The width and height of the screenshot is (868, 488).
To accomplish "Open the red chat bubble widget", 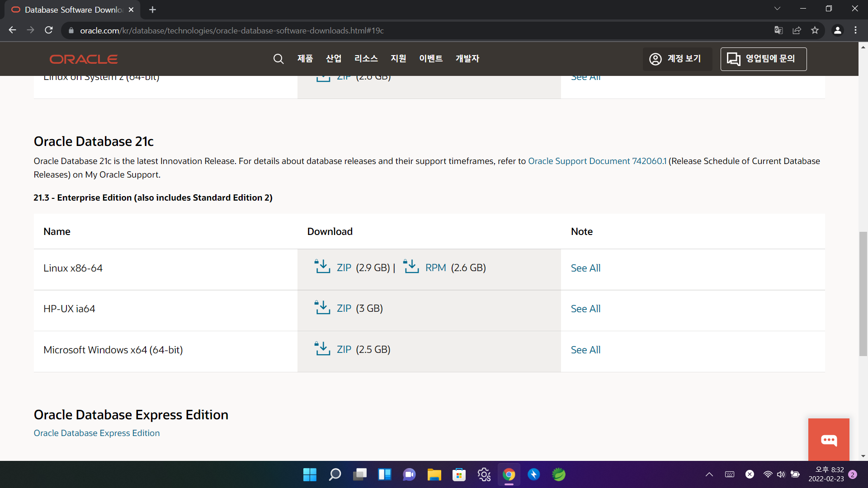I will [828, 440].
